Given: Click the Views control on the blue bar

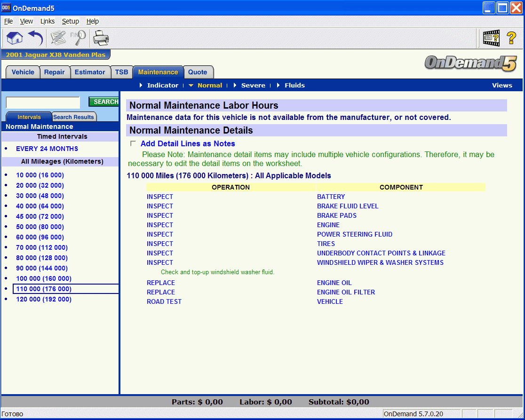Looking at the screenshot, I should 502,85.
